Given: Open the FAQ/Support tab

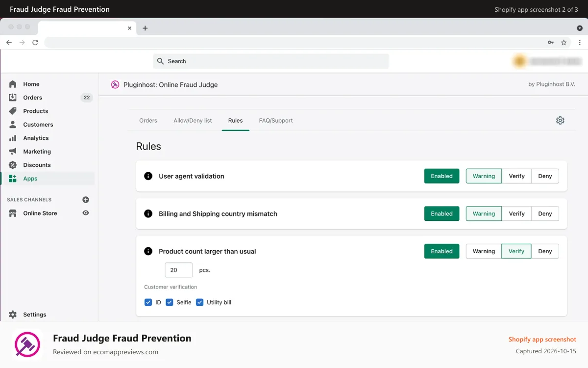Looking at the screenshot, I should click(276, 120).
